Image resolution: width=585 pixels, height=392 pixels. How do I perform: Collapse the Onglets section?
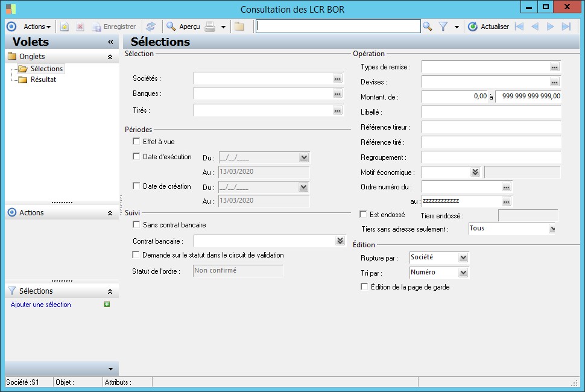point(110,57)
